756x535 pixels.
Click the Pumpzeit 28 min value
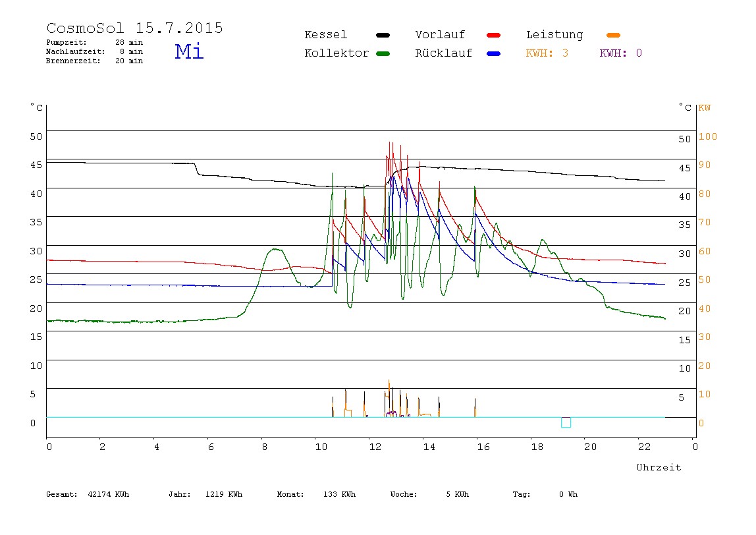[x=128, y=42]
